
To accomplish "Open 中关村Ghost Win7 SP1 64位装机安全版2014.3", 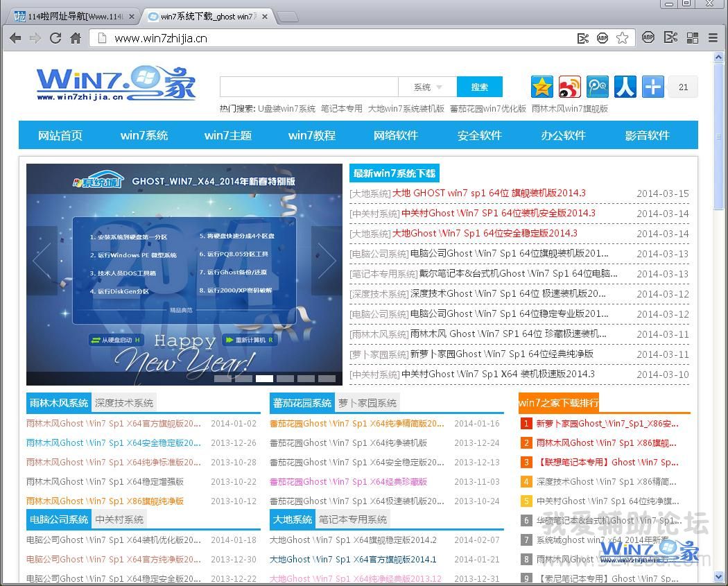I will [x=499, y=213].
